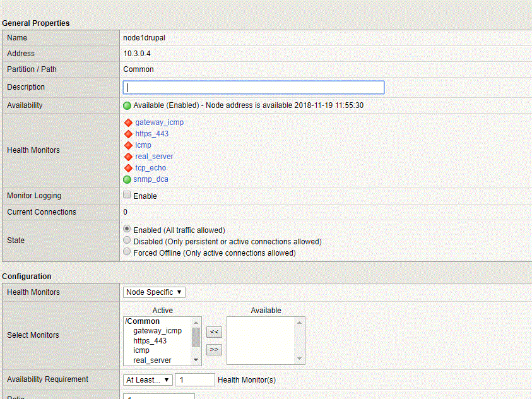This screenshot has width=532, height=399.
Task: Click into the Description text field
Action: click(x=253, y=88)
